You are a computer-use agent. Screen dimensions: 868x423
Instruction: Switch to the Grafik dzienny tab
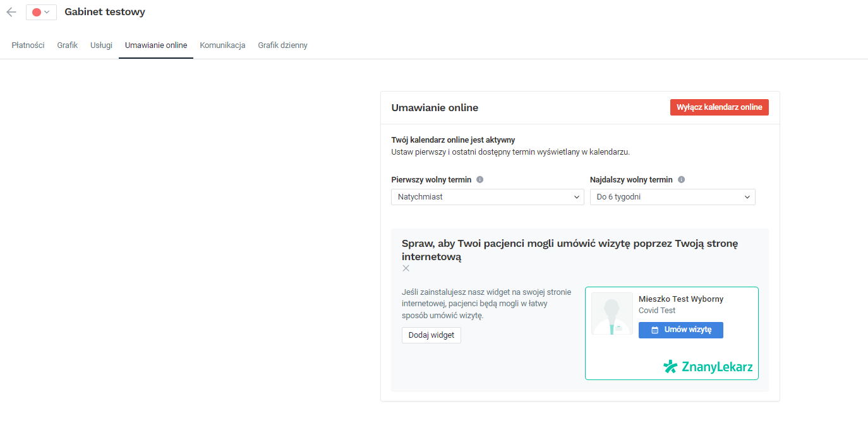(282, 45)
